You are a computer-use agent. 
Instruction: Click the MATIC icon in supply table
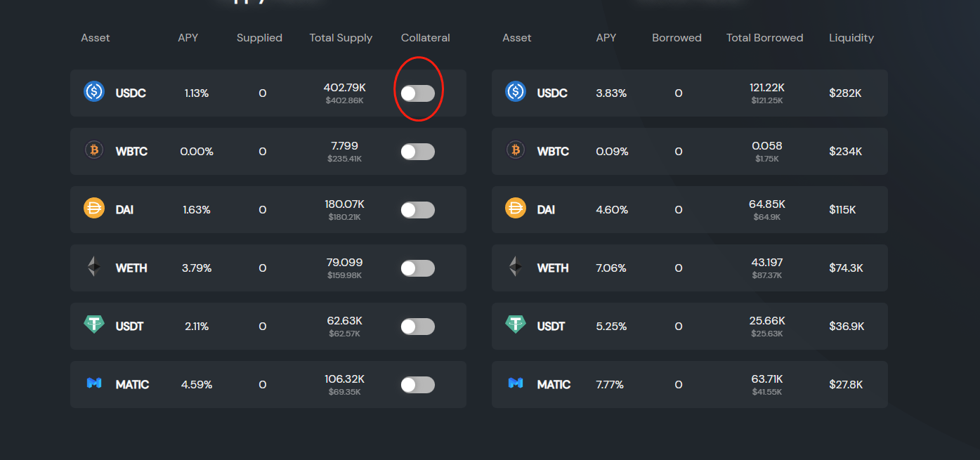pyautogui.click(x=94, y=383)
